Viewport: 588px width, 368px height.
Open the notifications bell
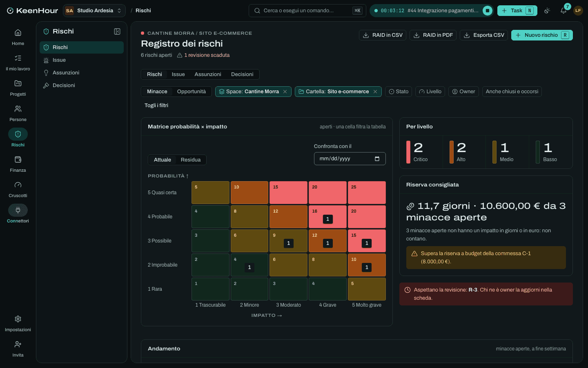563,11
